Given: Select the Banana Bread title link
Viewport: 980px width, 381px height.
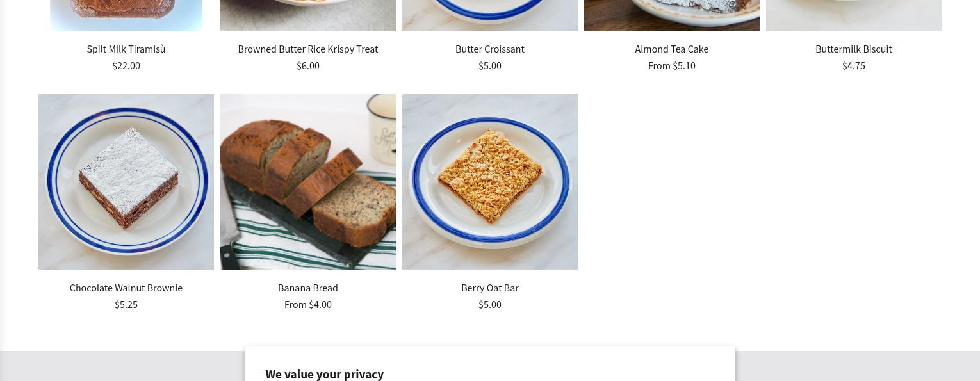Looking at the screenshot, I should point(308,288).
